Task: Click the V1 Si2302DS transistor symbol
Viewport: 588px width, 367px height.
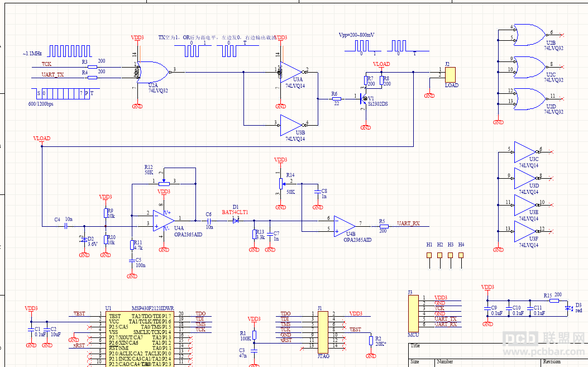Action: [363, 99]
